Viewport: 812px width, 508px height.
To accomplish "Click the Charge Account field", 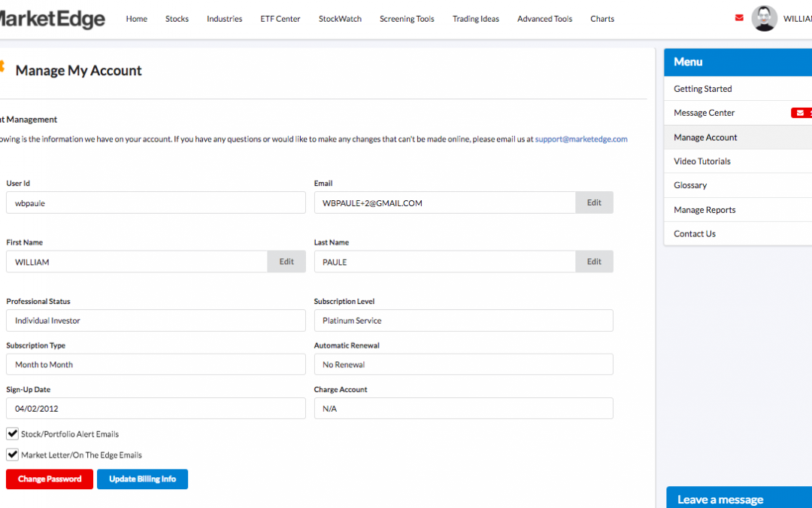I will [x=463, y=409].
